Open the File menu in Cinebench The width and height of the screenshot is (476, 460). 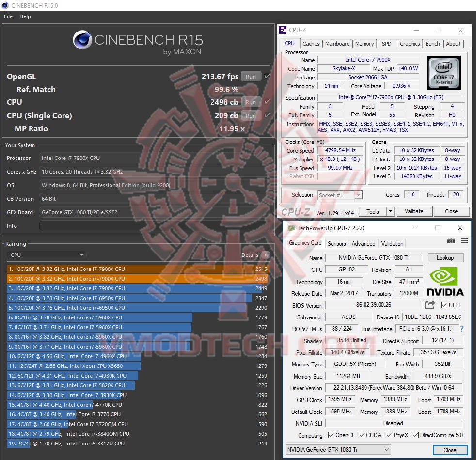pyautogui.click(x=8, y=16)
